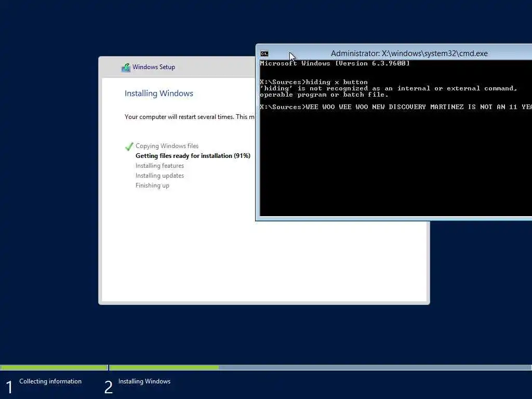Click the green checkmark beside Copying Windows files

[129, 147]
